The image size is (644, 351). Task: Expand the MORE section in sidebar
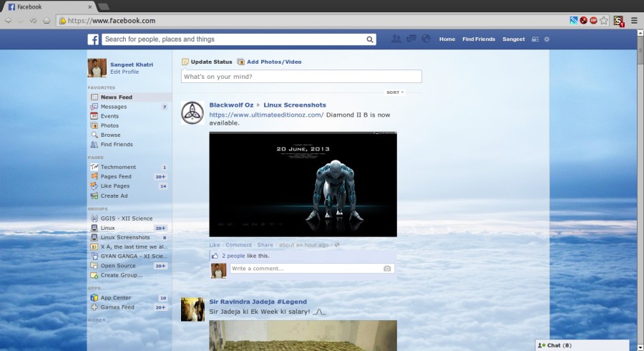point(96,320)
